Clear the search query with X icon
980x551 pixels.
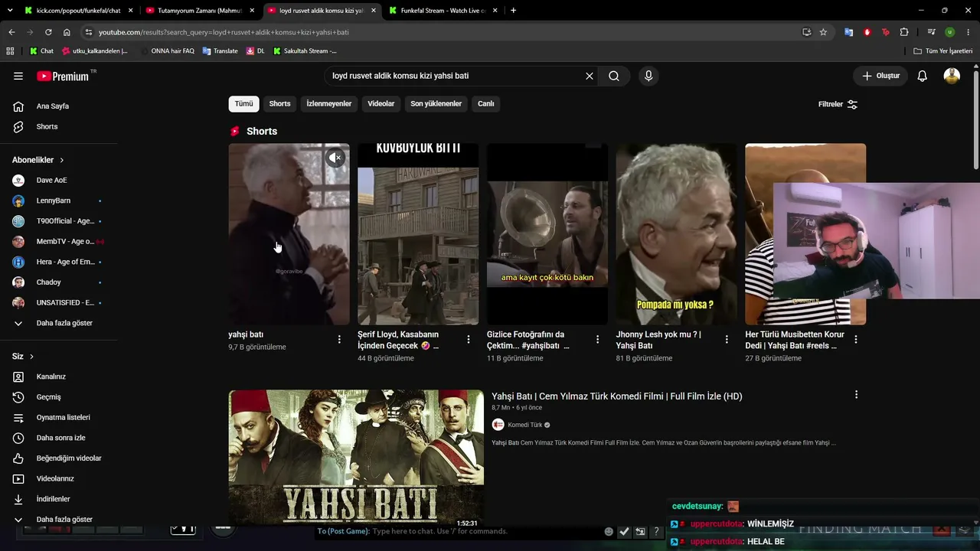(x=590, y=76)
